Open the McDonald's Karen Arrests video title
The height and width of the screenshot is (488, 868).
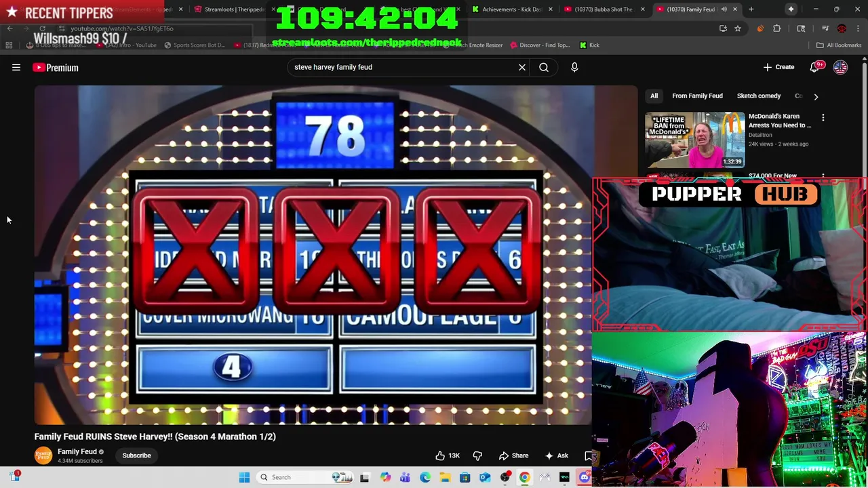point(779,121)
